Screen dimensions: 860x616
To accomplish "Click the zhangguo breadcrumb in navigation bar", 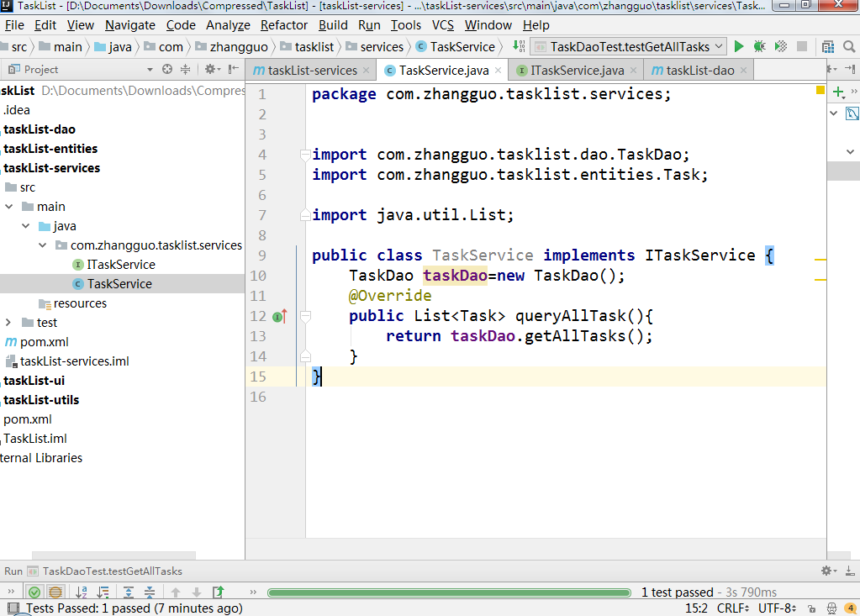I will (231, 46).
